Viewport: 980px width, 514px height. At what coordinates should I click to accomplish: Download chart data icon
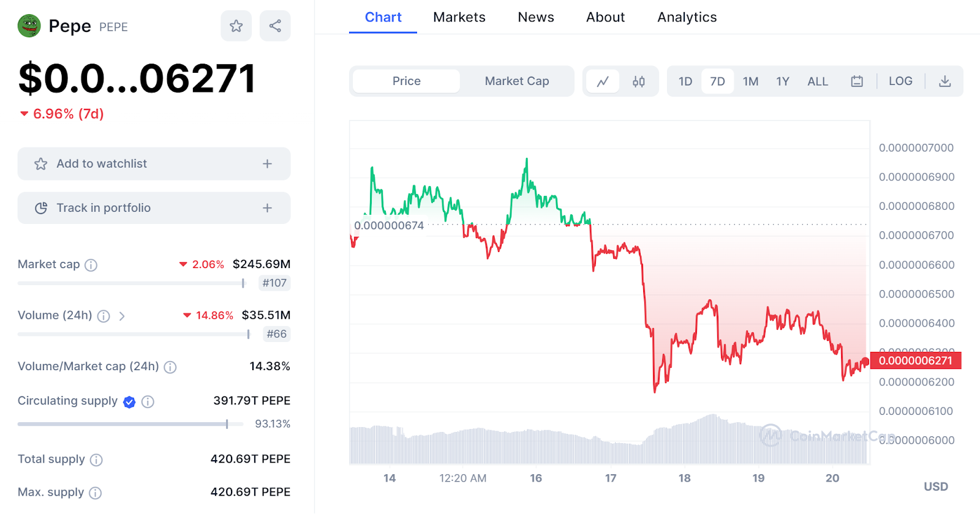tap(945, 81)
